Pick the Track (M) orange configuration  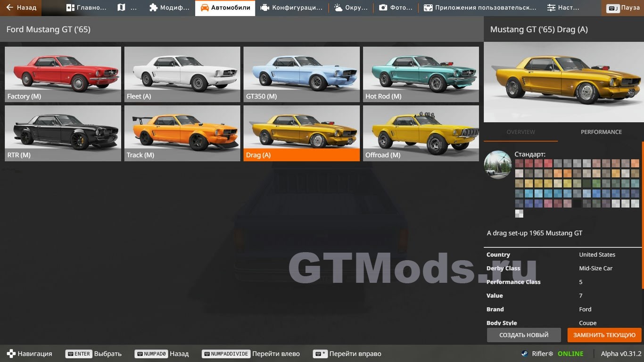pos(182,133)
